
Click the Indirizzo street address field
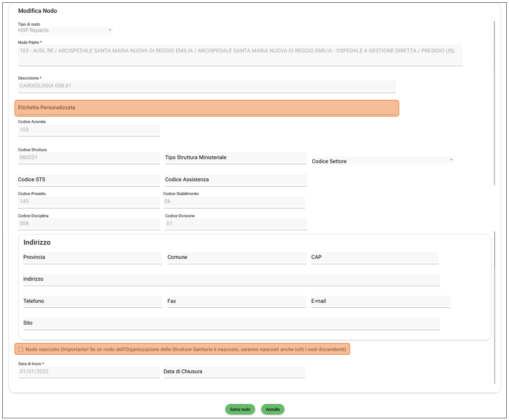[231, 279]
